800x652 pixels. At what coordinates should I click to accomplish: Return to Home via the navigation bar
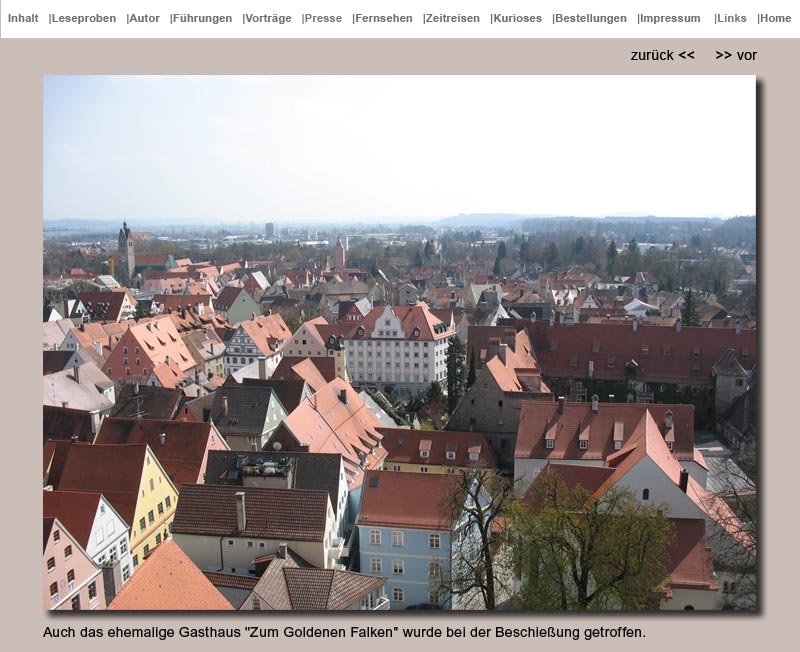[775, 18]
